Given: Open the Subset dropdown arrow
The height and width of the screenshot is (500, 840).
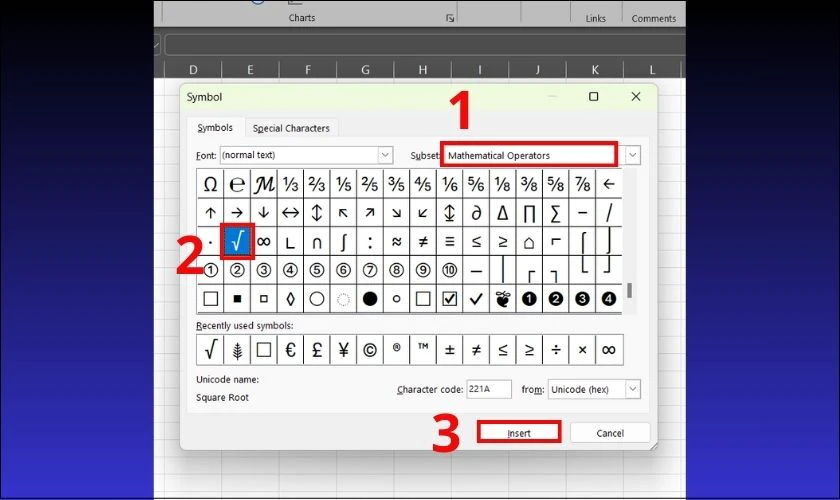Looking at the screenshot, I should [632, 155].
